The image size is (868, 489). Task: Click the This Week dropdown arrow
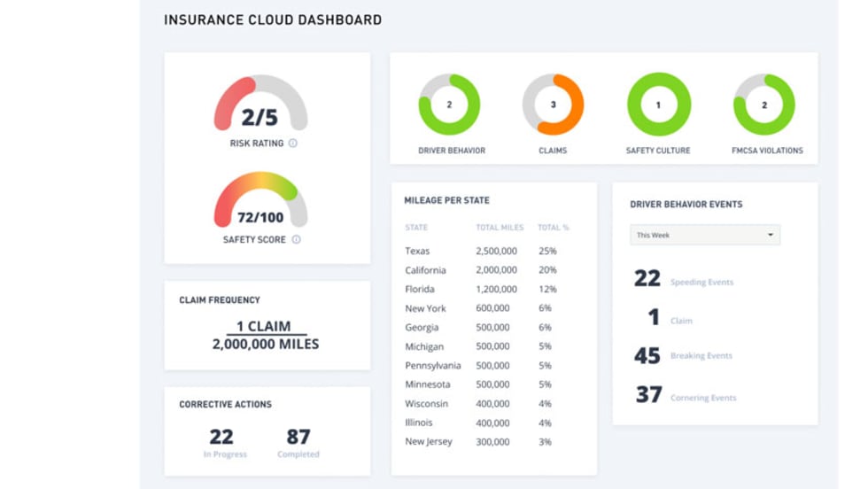click(x=770, y=235)
